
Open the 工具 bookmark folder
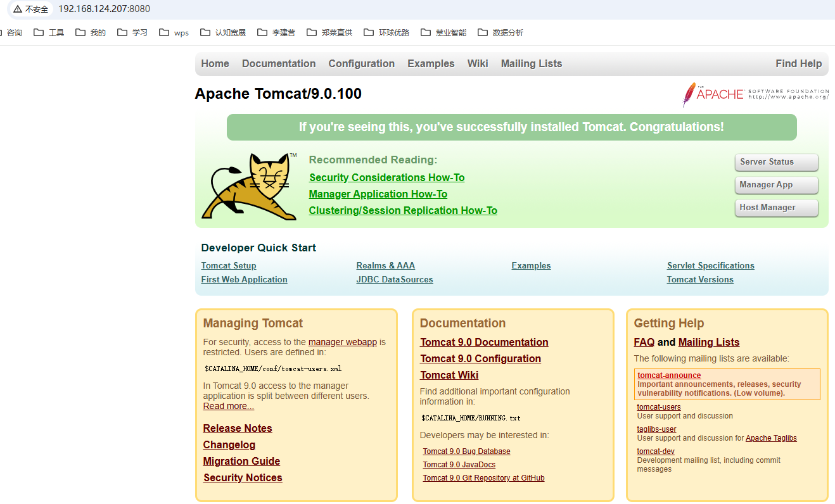pos(49,32)
